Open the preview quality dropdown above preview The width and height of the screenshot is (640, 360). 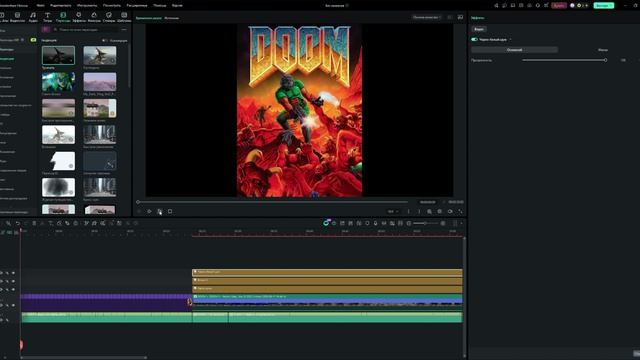click(427, 18)
